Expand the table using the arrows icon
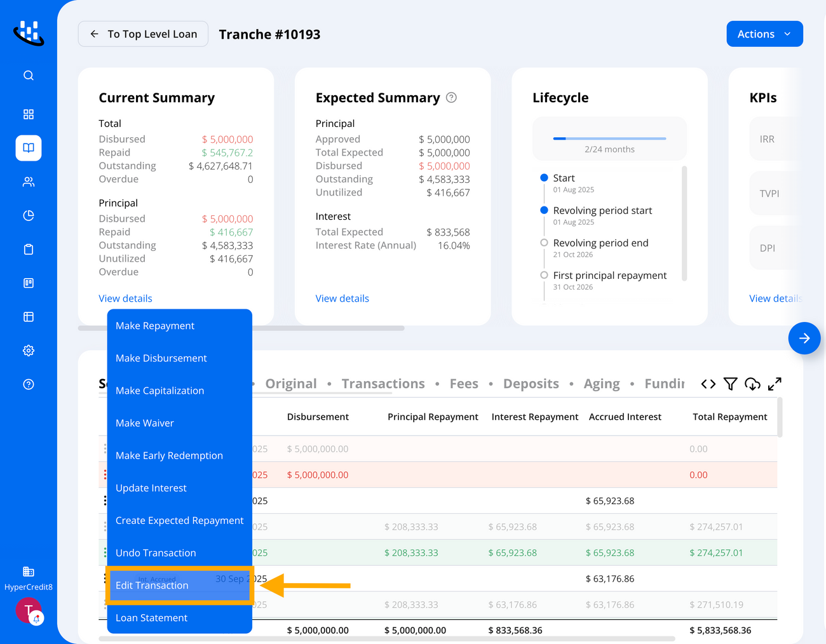Viewport: 826px width, 644px height. pos(775,384)
